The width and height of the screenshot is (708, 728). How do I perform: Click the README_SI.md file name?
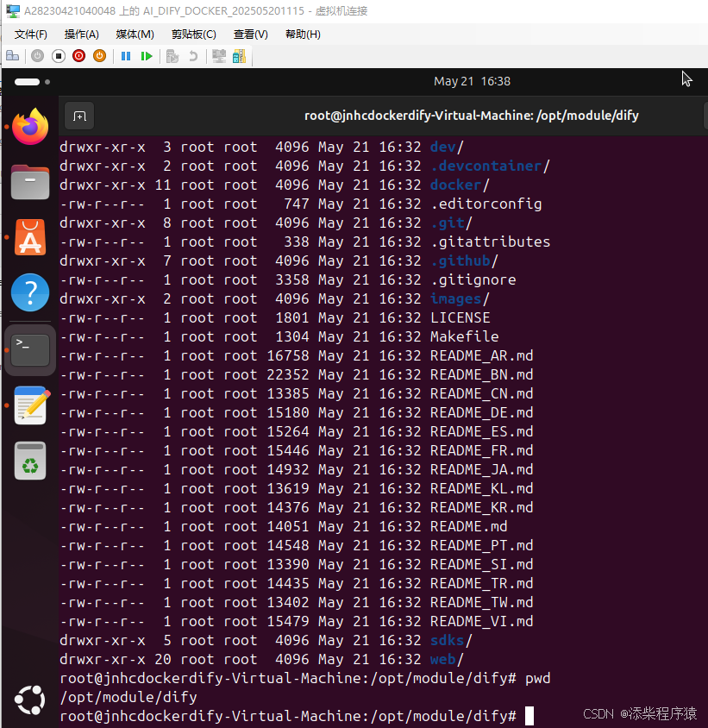[x=481, y=565]
